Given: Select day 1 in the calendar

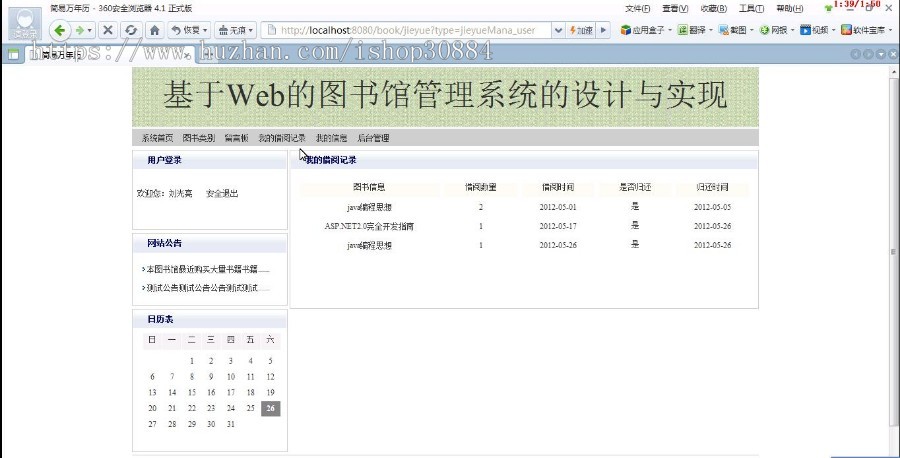Looking at the screenshot, I should [192, 361].
